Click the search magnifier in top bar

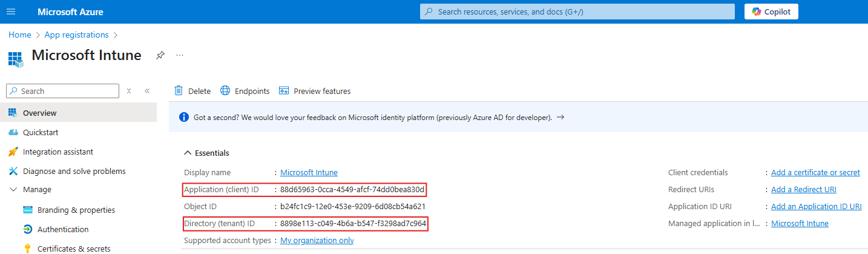tap(429, 12)
